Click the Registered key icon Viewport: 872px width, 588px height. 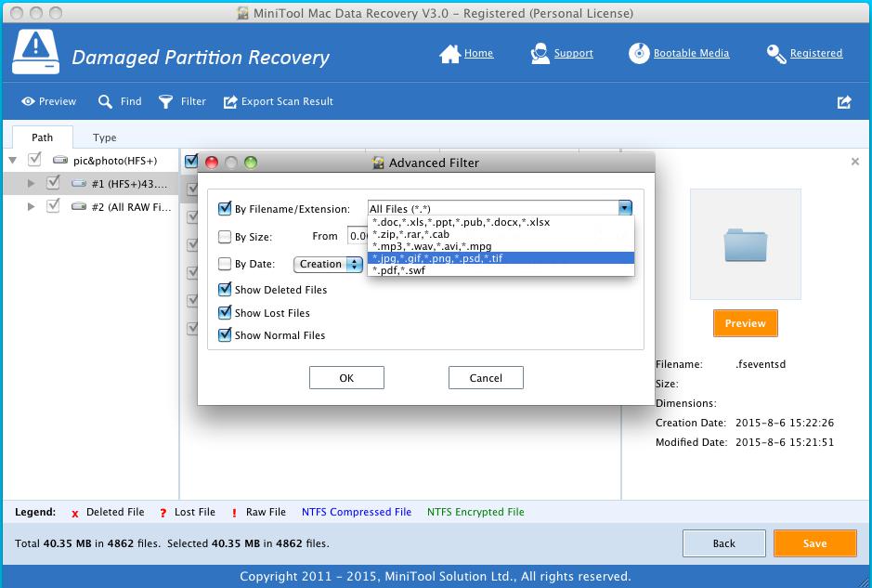point(775,53)
